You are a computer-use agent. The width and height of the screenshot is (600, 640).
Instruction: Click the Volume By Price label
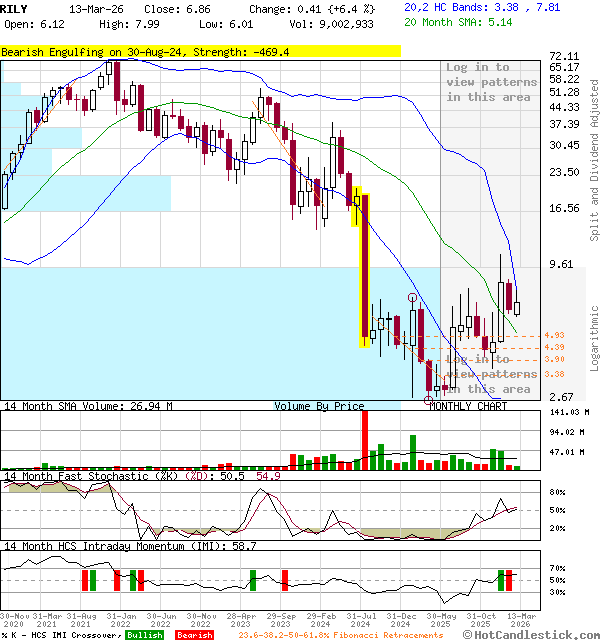pos(319,406)
